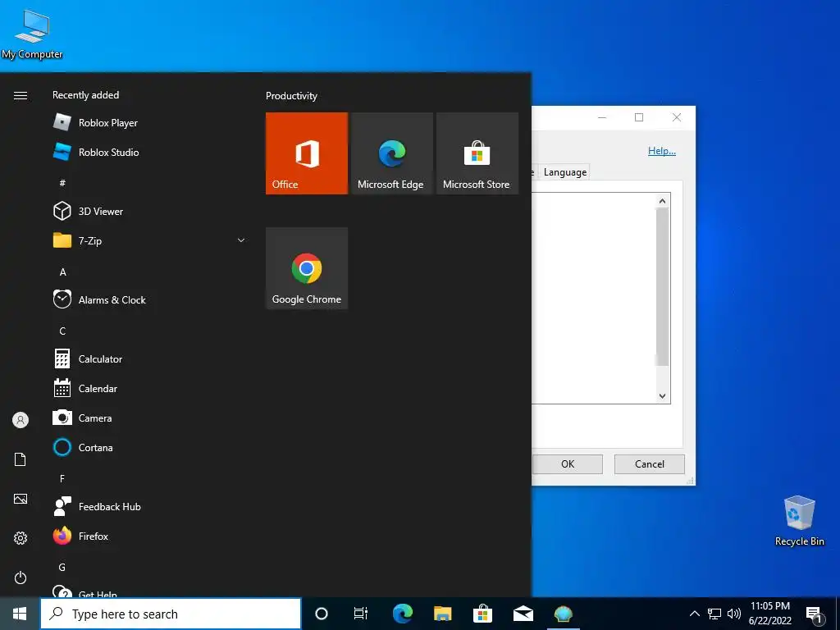Open the 7-Zip folder entry
Viewport: 840px width, 630px height.
coord(149,240)
